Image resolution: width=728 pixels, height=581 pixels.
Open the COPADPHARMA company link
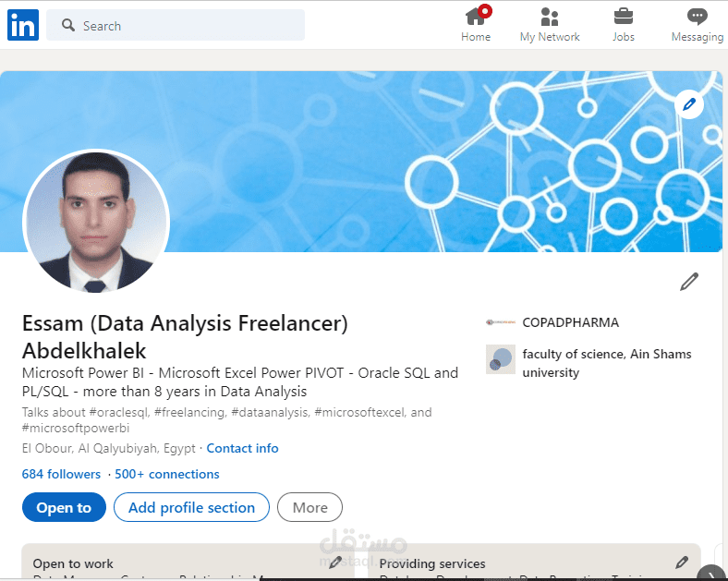tap(571, 322)
